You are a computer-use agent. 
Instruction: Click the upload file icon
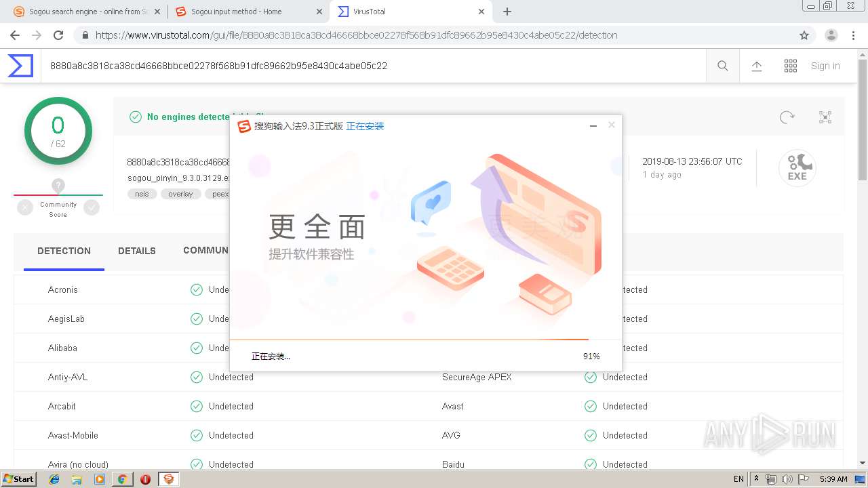(757, 66)
